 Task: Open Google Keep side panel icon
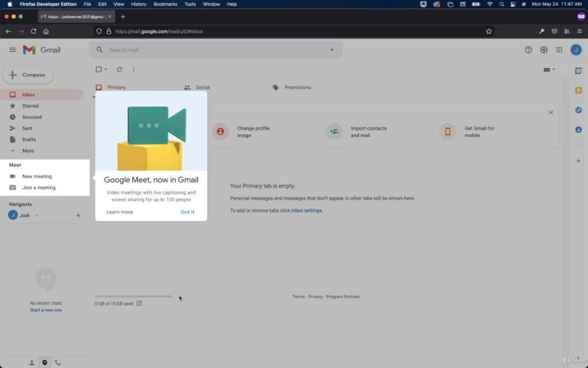579,90
